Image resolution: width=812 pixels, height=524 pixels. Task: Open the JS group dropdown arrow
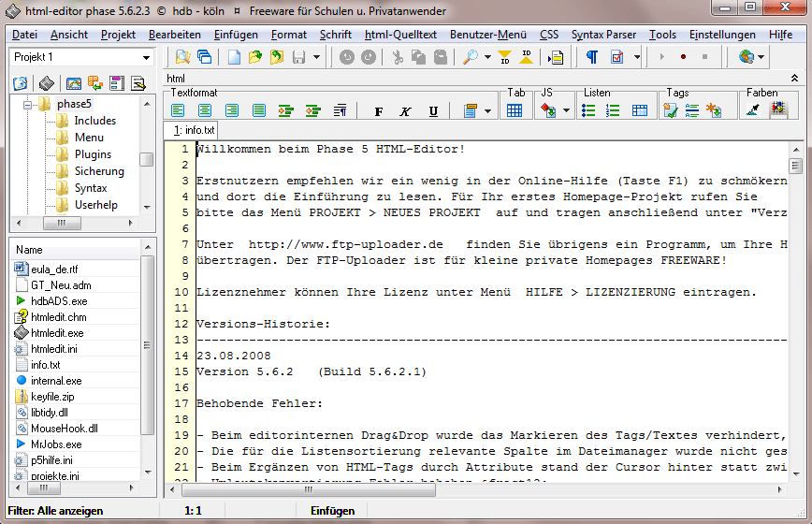pos(566,110)
